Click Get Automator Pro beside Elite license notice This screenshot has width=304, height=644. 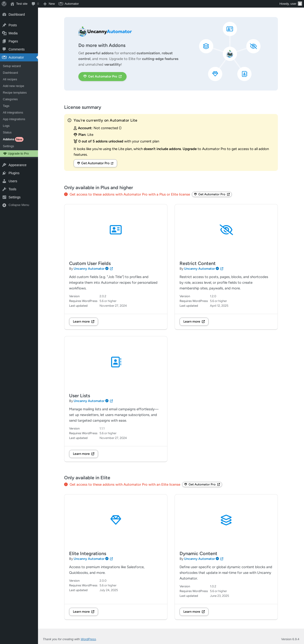[x=202, y=484]
